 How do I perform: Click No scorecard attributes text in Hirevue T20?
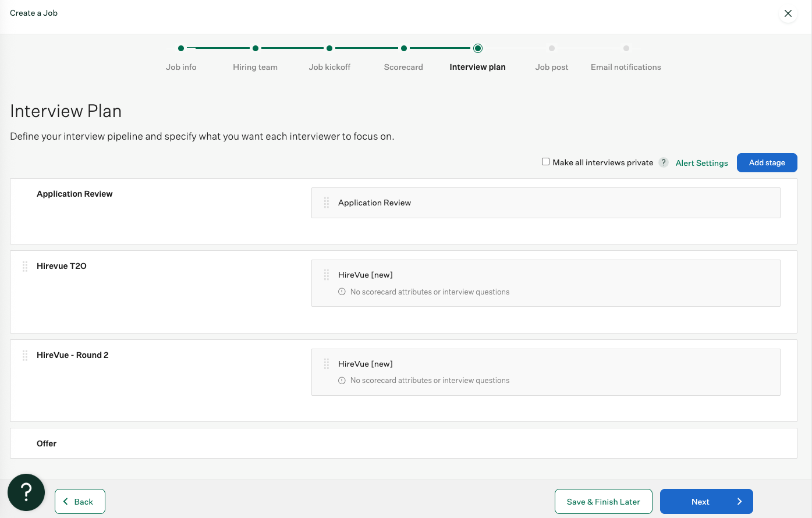(430, 292)
